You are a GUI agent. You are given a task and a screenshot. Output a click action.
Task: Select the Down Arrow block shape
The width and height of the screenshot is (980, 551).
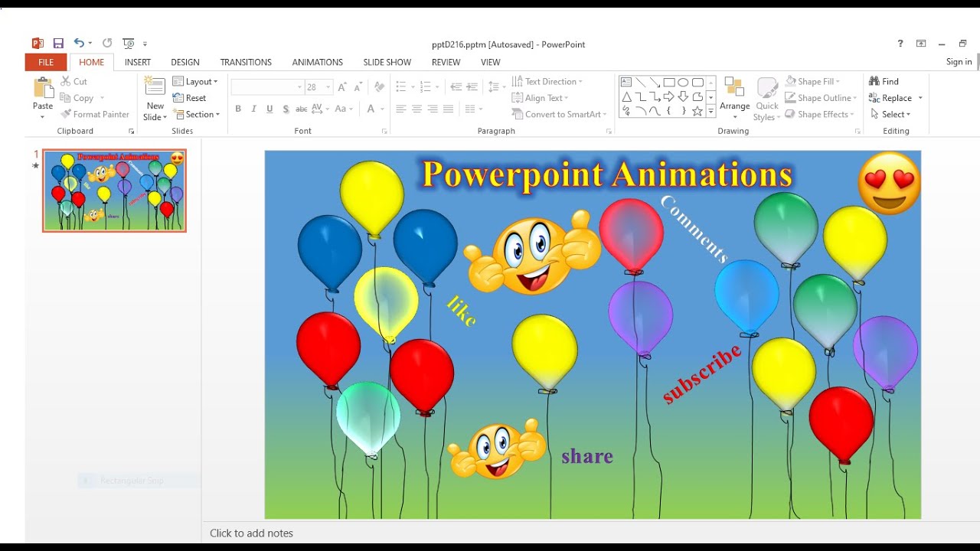(x=683, y=96)
